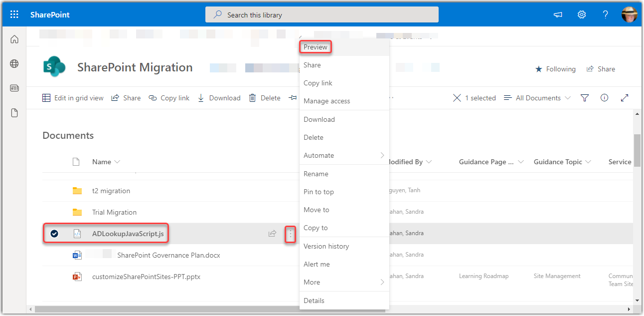This screenshot has width=644, height=316.
Task: Click Edit in grid view button
Action: pyautogui.click(x=73, y=98)
